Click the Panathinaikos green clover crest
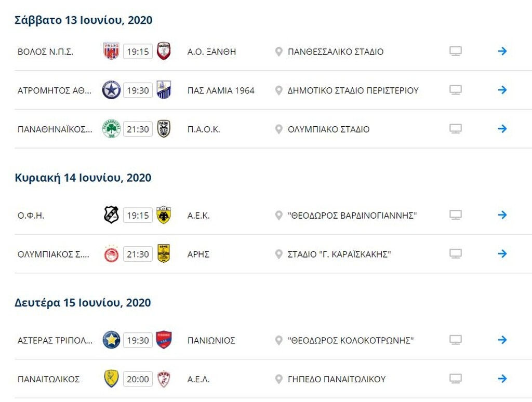 (111, 129)
